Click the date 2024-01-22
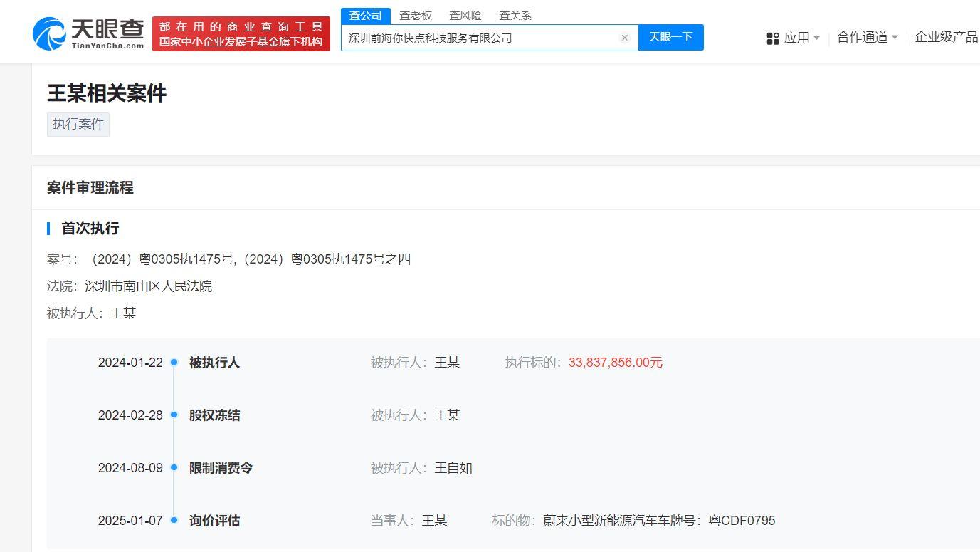980x552 pixels. pyautogui.click(x=130, y=363)
